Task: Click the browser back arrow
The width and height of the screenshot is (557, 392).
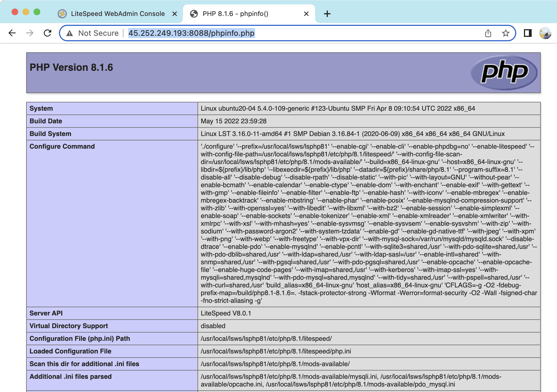Action: pos(12,33)
